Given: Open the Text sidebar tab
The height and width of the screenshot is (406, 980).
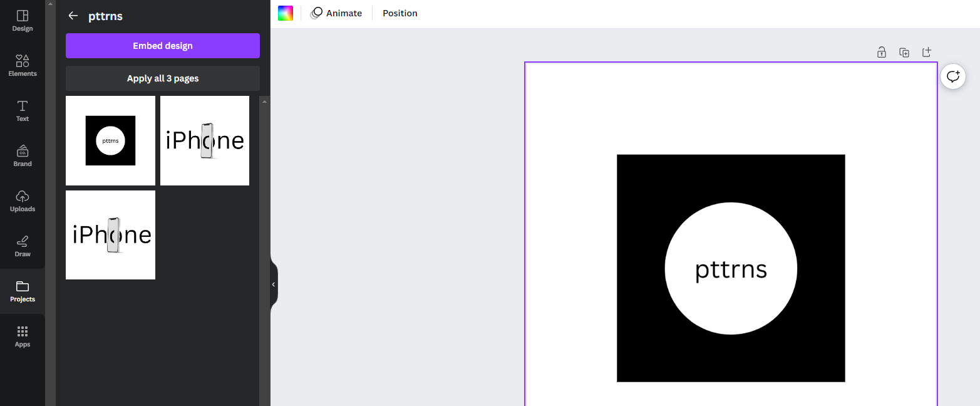Looking at the screenshot, I should pos(23,111).
